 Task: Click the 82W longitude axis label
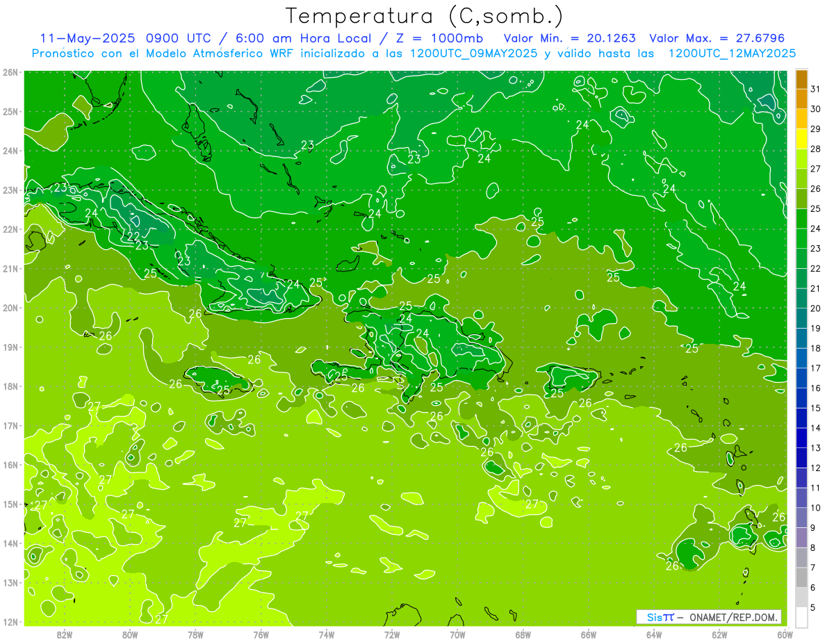(65, 634)
